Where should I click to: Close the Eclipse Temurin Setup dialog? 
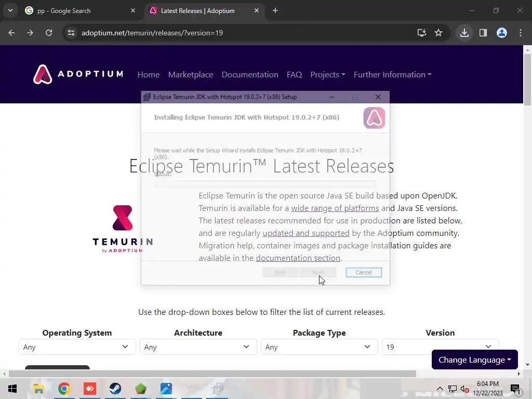378,97
